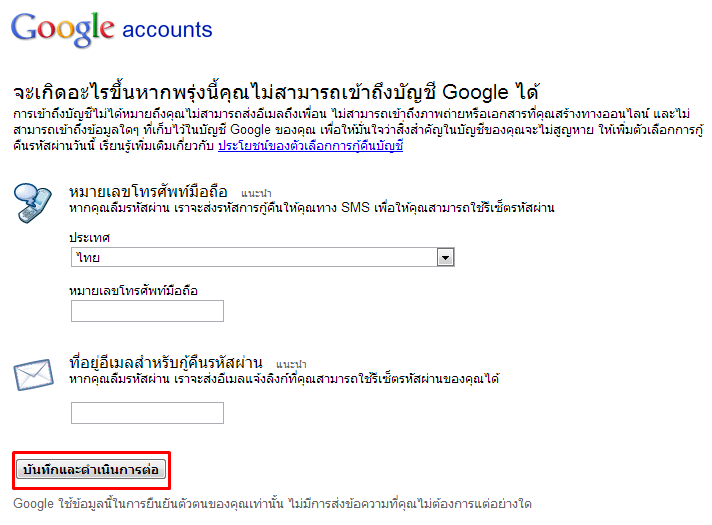Viewport: 712px width, 525px height.
Task: Click the page title about losing Google account access
Action: [x=276, y=92]
